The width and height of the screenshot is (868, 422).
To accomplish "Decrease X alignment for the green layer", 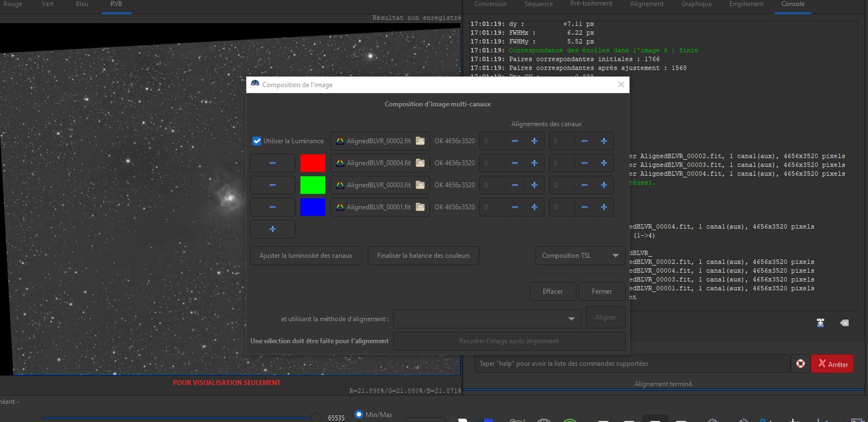I will pos(515,185).
